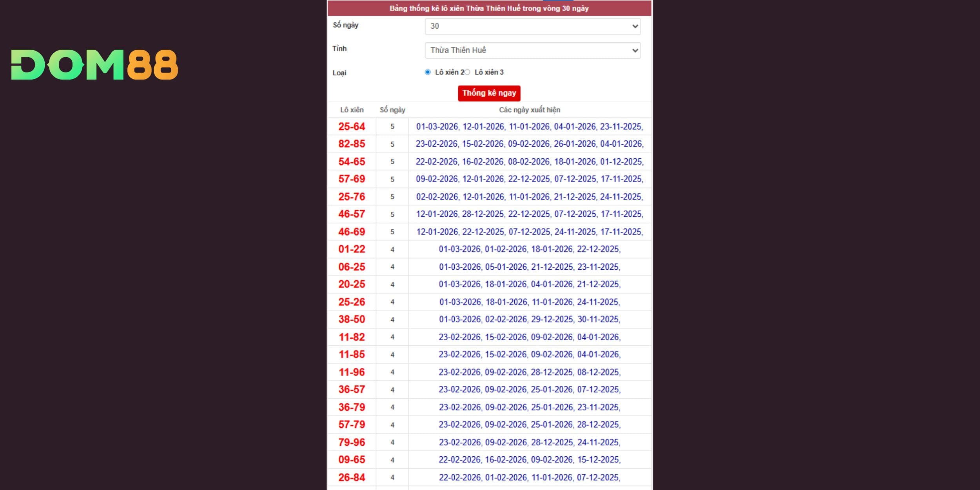Viewport: 980px width, 490px height.
Task: Click the 25-64 lô xiên pair
Action: 352,127
